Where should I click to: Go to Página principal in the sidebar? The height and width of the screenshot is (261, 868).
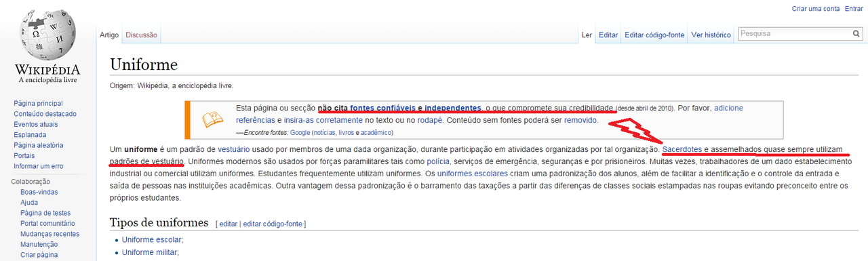[38, 104]
